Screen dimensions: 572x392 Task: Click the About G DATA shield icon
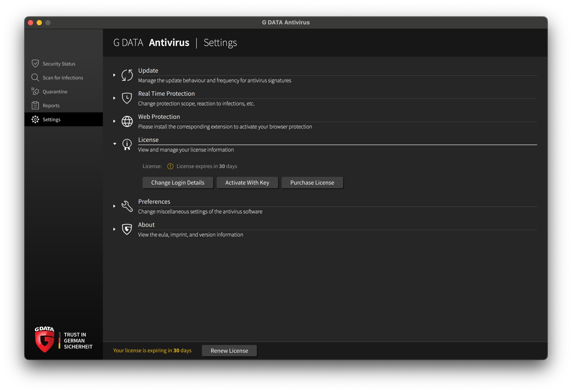coord(127,229)
